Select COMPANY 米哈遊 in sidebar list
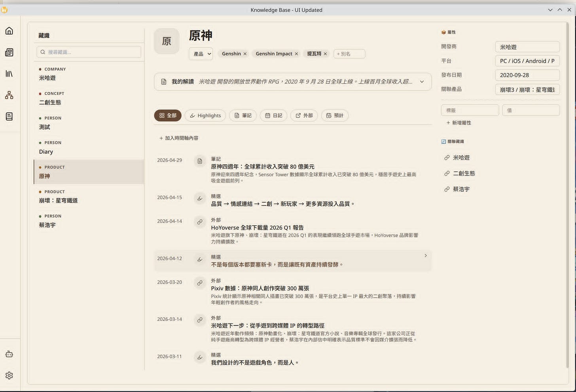 tap(89, 74)
